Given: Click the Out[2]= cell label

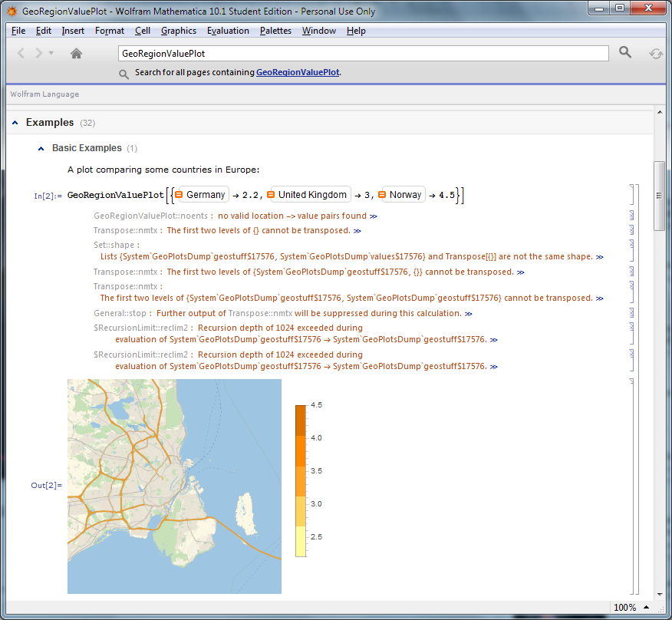Looking at the screenshot, I should (x=46, y=486).
